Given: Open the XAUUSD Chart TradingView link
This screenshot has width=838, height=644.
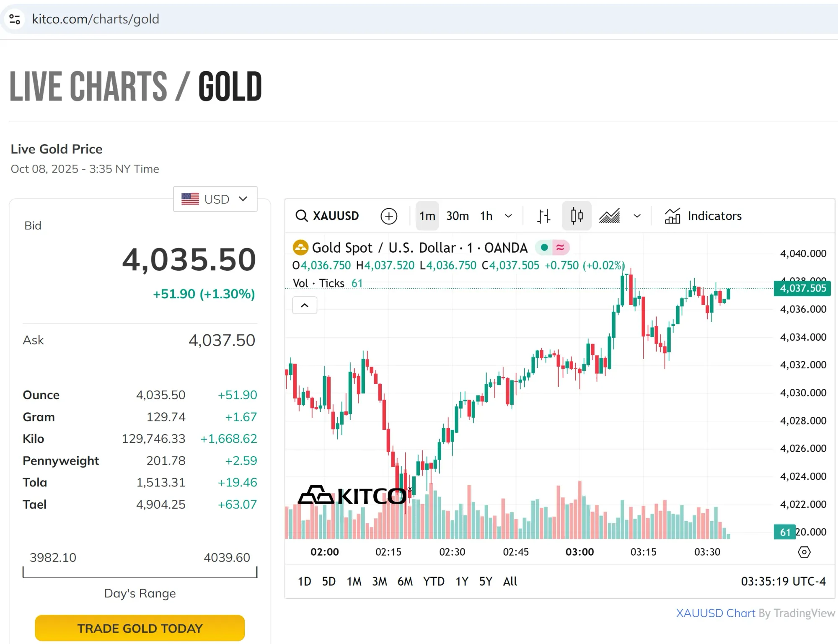Looking at the screenshot, I should (x=716, y=613).
